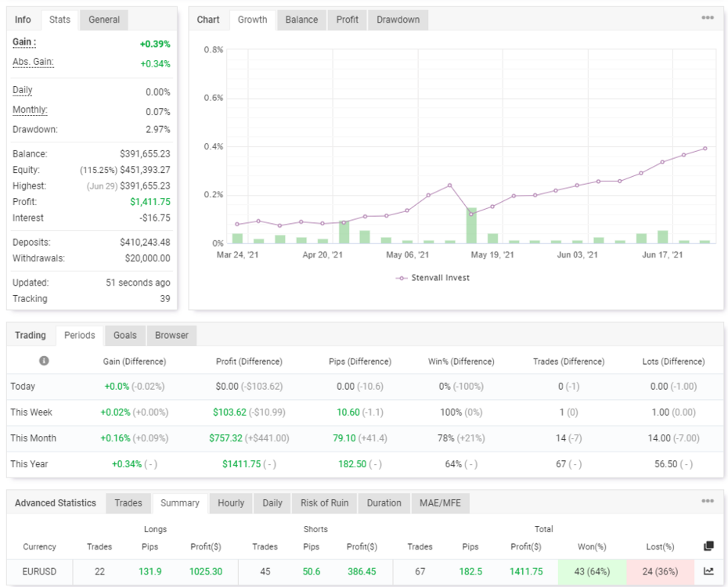
Task: Switch to the Stats tab
Action: click(x=60, y=20)
